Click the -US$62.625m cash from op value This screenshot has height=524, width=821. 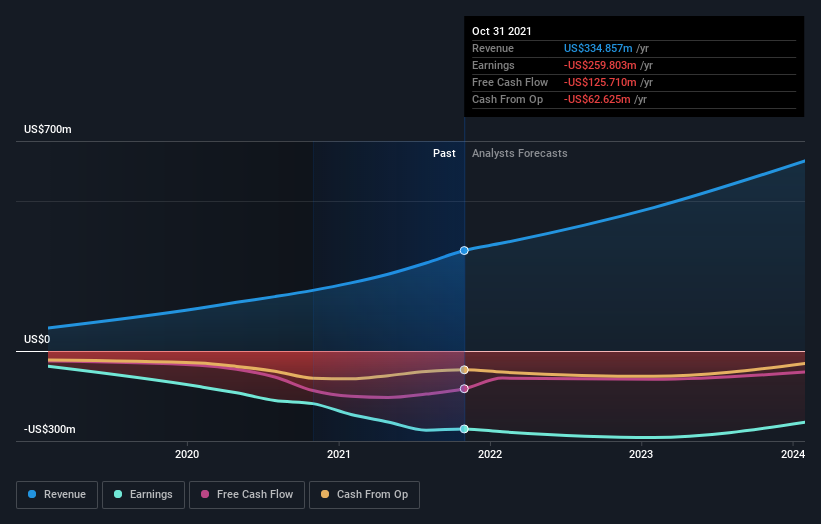(597, 99)
